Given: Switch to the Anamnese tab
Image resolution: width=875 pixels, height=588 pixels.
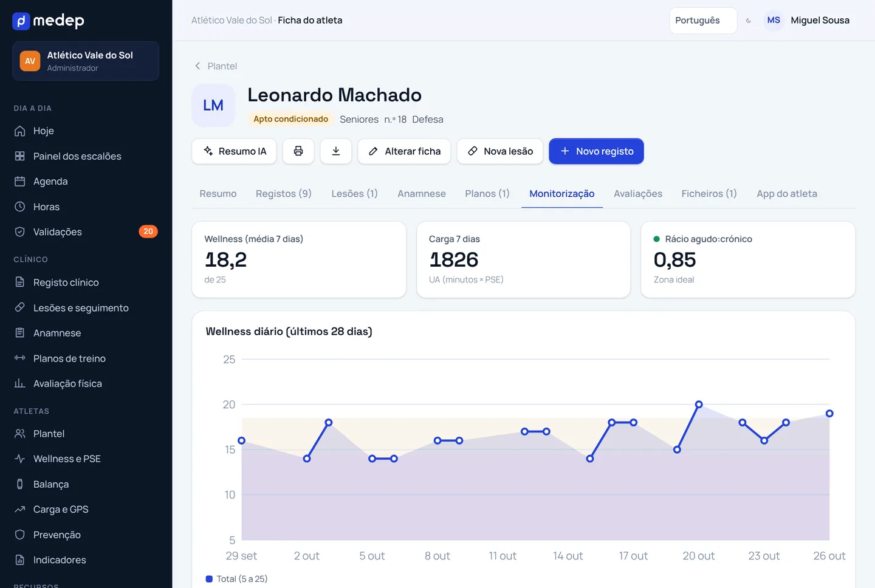Looking at the screenshot, I should tap(422, 194).
